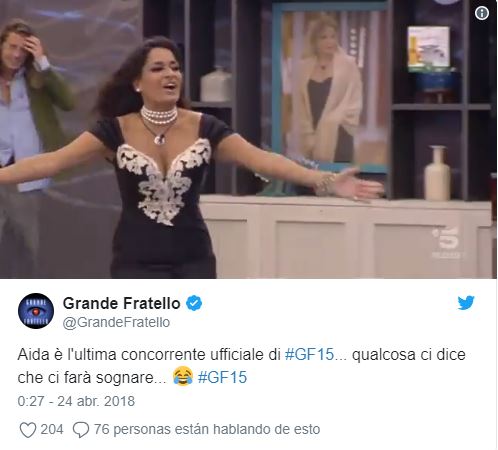
Task: Click the blue verified badge
Action: 194,304
